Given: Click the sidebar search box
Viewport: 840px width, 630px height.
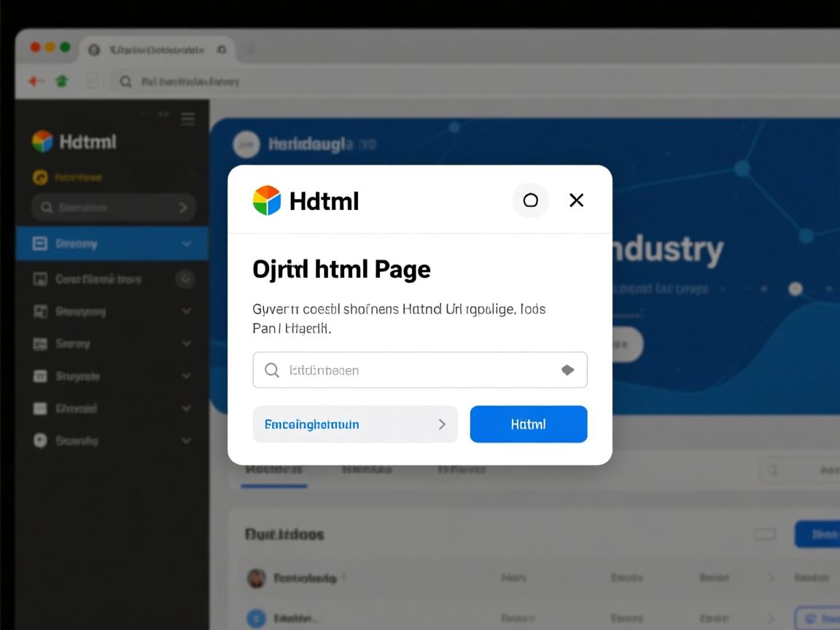Looking at the screenshot, I should pos(113,208).
